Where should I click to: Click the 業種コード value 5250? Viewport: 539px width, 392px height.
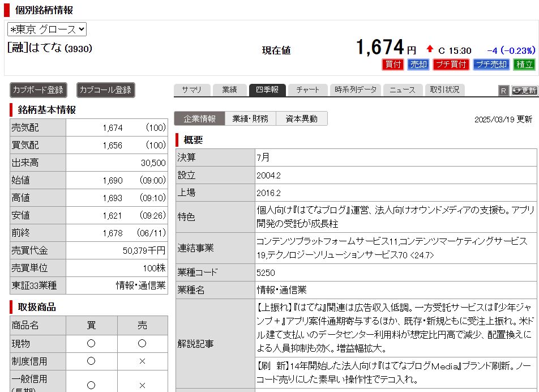point(266,272)
